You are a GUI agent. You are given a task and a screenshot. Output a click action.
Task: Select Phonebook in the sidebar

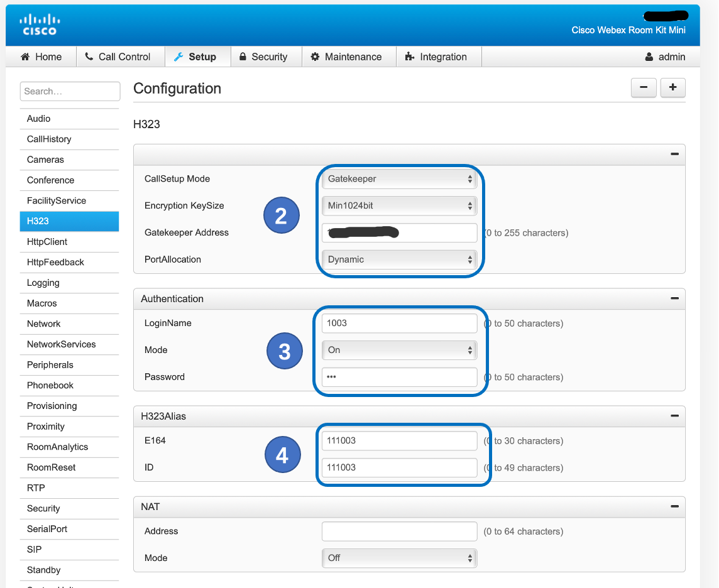[x=69, y=386]
